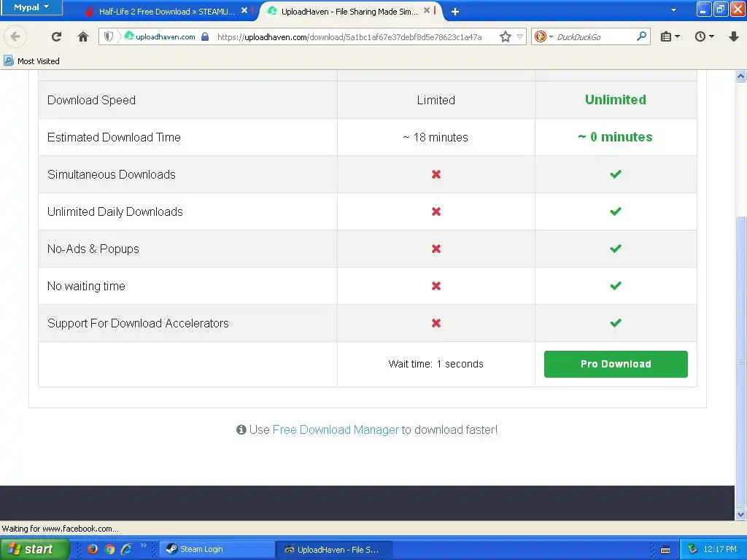Viewport: 747px width, 560px height.
Task: Go back using the browser back arrow
Action: pos(15,36)
